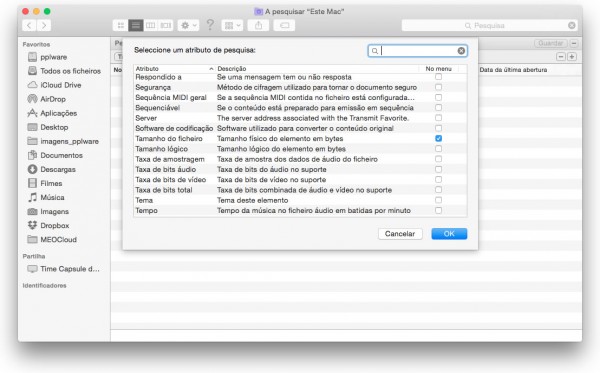The image size is (600, 373).
Task: Select the Tamanho lógico attribute row
Action: pyautogui.click(x=300, y=149)
